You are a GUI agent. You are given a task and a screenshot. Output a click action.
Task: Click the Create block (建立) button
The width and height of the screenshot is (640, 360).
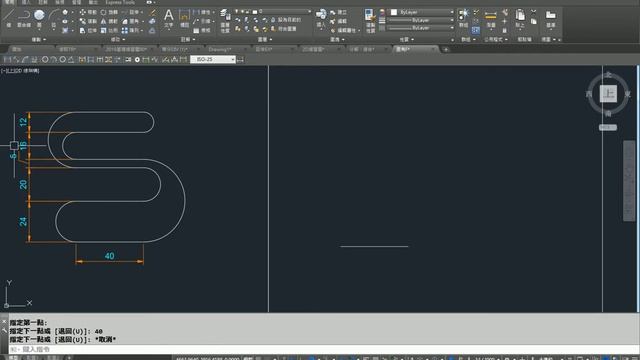(338, 12)
